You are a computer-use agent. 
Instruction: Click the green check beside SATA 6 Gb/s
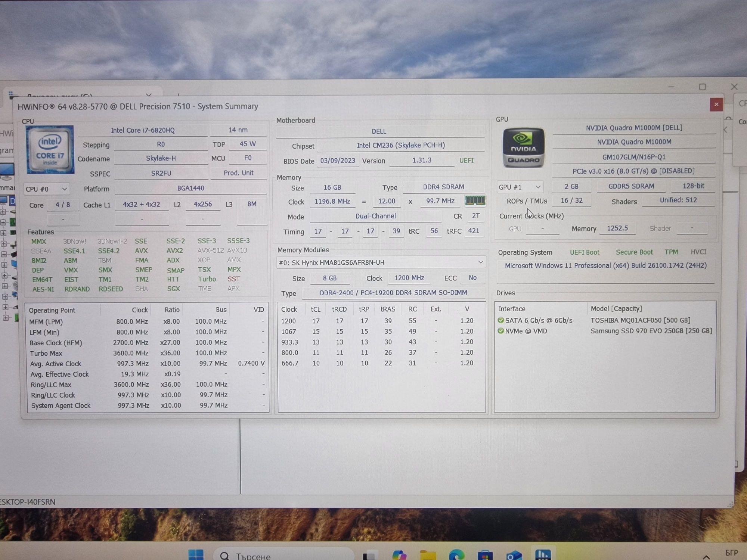pos(501,320)
